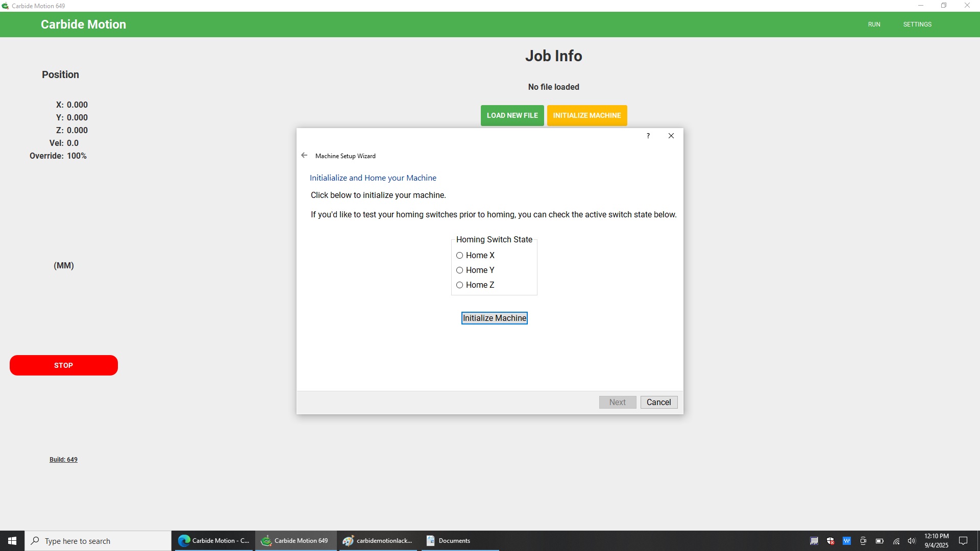Click the wizard help question mark

pos(648,136)
